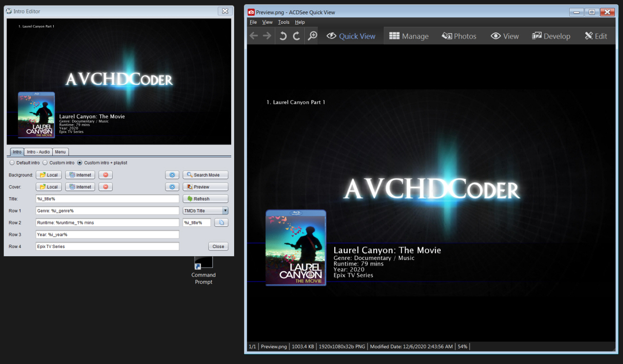Click the Row 1 Genre input field
Image resolution: width=623 pixels, height=364 pixels.
point(107,211)
